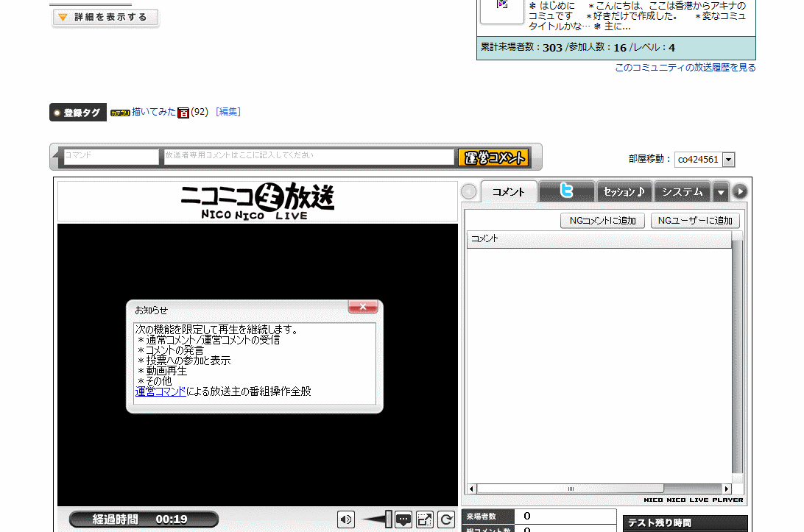Viewport: 804px width, 532px height.
Task: Open the community broadcast history link
Action: pos(685,68)
